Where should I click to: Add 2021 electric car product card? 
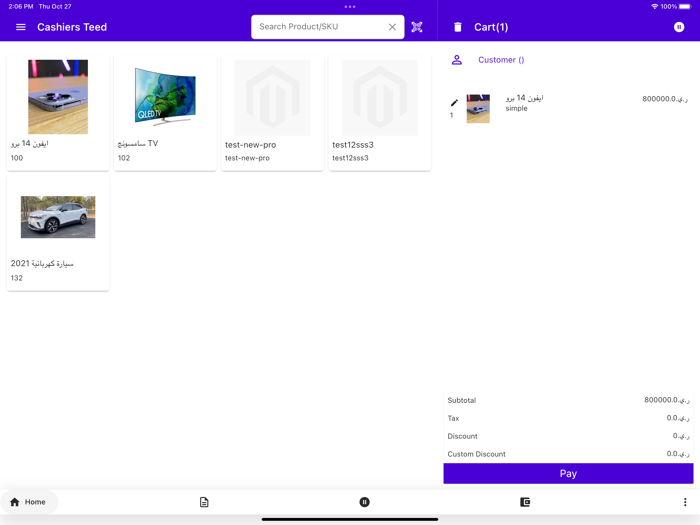[x=58, y=233]
